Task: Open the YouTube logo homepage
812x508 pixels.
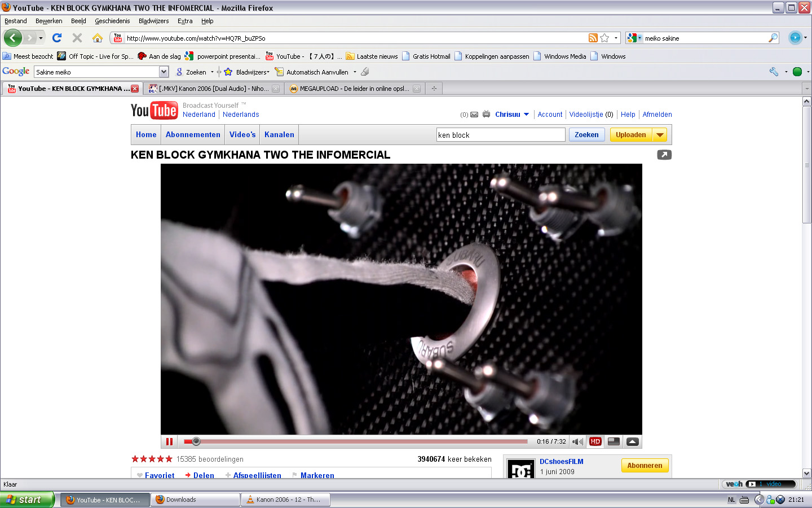Action: (x=154, y=110)
